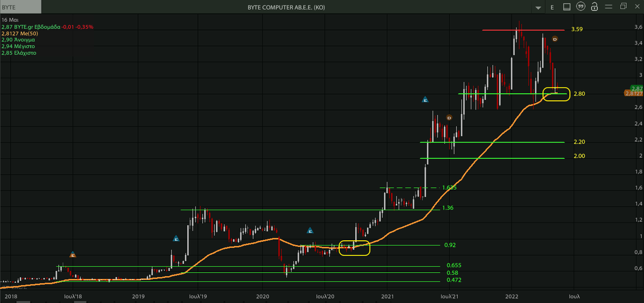Click the '2,90 Άνοιγμα' legend entry
This screenshot has width=644, height=303.
point(18,40)
